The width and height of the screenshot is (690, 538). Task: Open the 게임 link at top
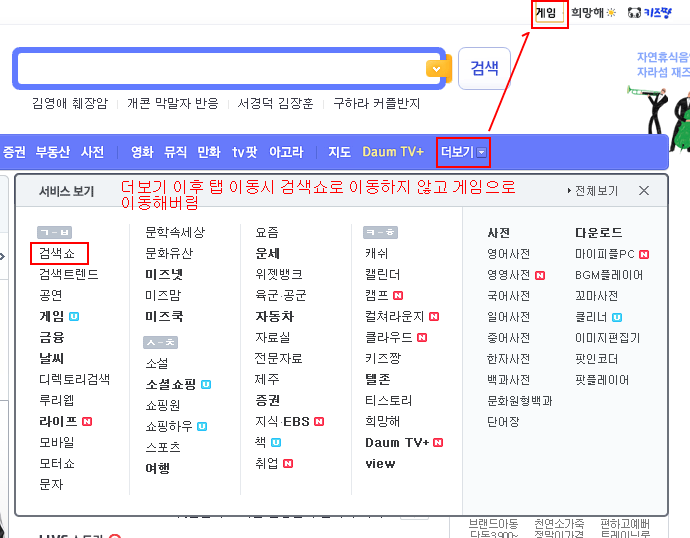546,12
